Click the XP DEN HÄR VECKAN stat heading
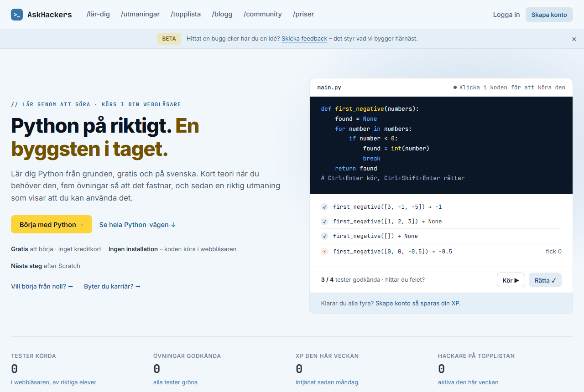 click(x=327, y=356)
